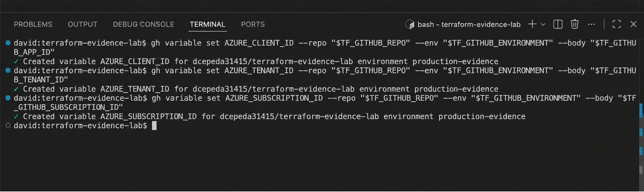The image size is (644, 192).
Task: Select the bash - terminal-evidence-lab terminal label
Action: point(469,25)
